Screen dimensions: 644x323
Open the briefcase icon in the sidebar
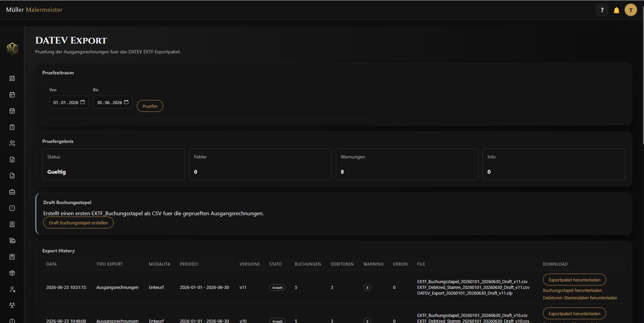[x=12, y=192]
